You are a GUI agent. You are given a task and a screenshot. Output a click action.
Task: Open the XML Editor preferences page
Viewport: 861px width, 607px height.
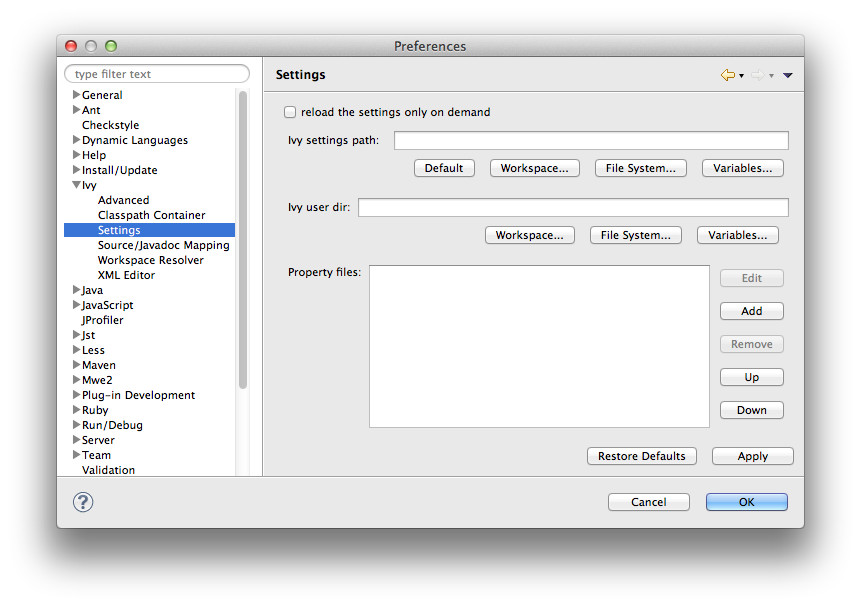(x=126, y=275)
